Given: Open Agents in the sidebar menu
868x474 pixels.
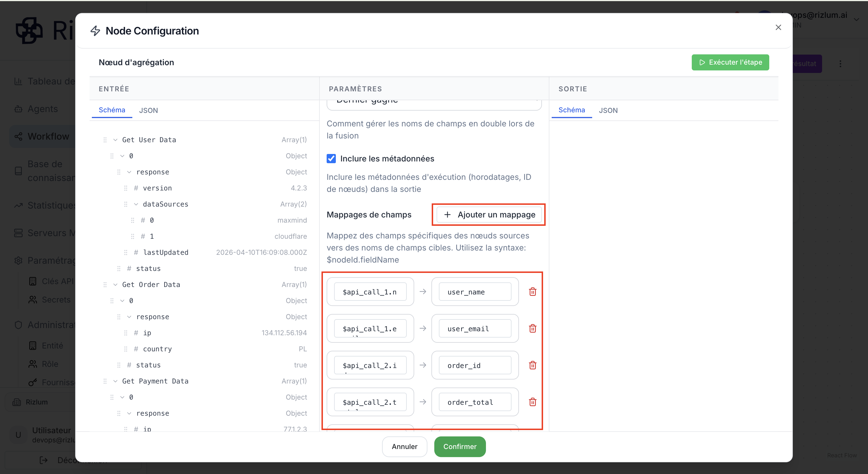Looking at the screenshot, I should (x=42, y=109).
